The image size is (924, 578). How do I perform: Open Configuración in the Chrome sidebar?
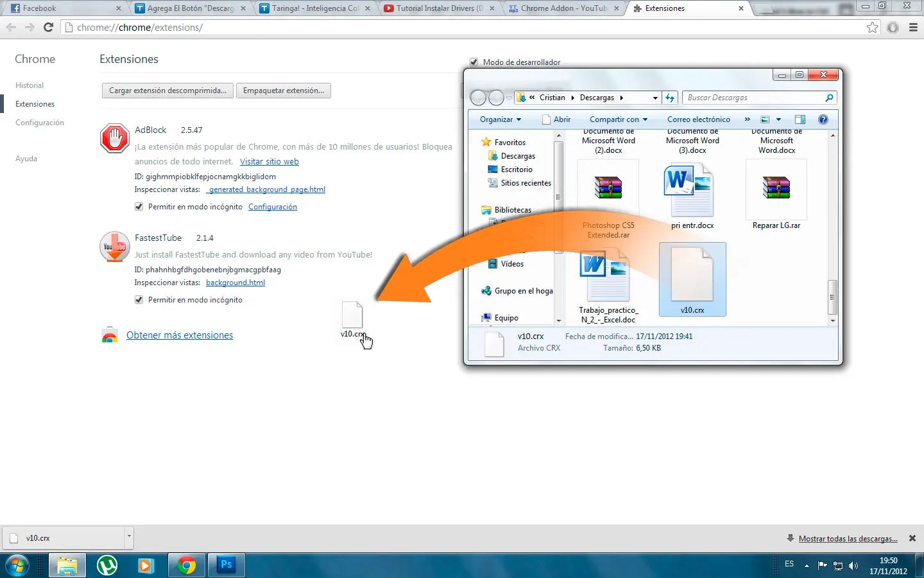(40, 123)
